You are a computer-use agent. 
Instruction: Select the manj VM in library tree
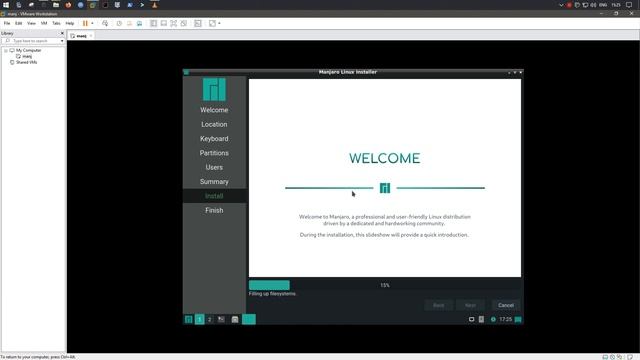[x=27, y=56]
